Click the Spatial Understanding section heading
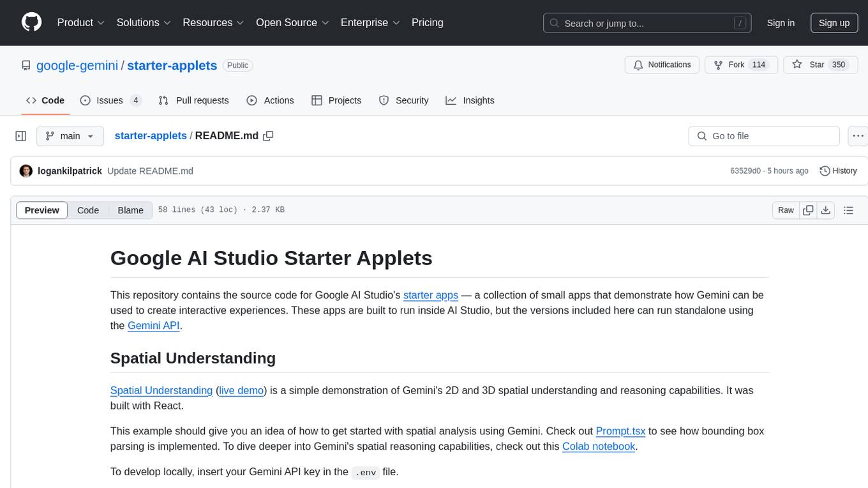The image size is (868, 488). tap(193, 358)
